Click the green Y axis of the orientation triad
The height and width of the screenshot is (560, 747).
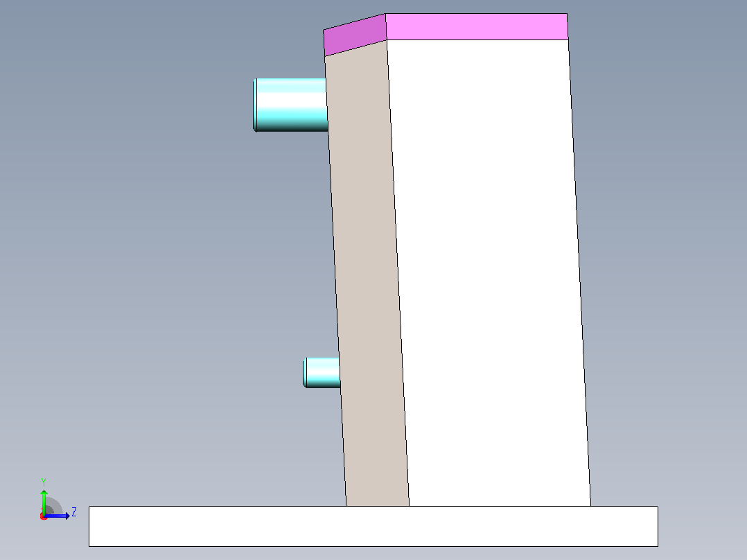pyautogui.click(x=44, y=502)
